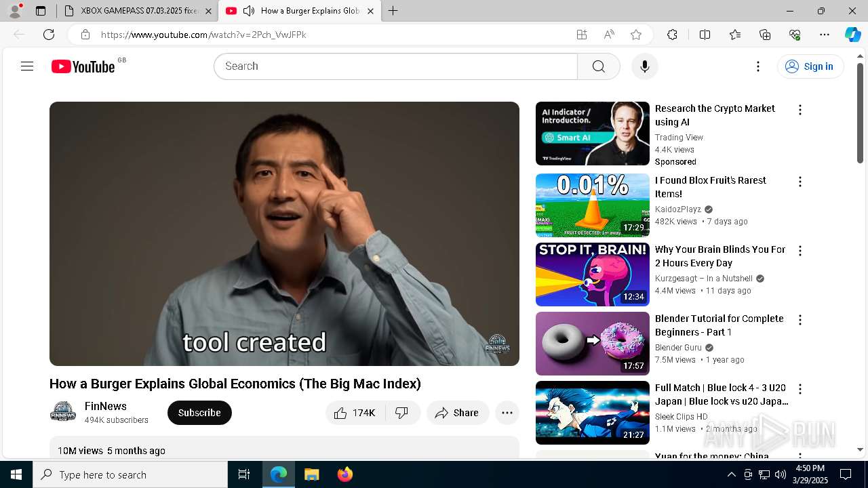The image size is (868, 488).
Task: Open Tab actions menu icon
Action: coord(41,11)
